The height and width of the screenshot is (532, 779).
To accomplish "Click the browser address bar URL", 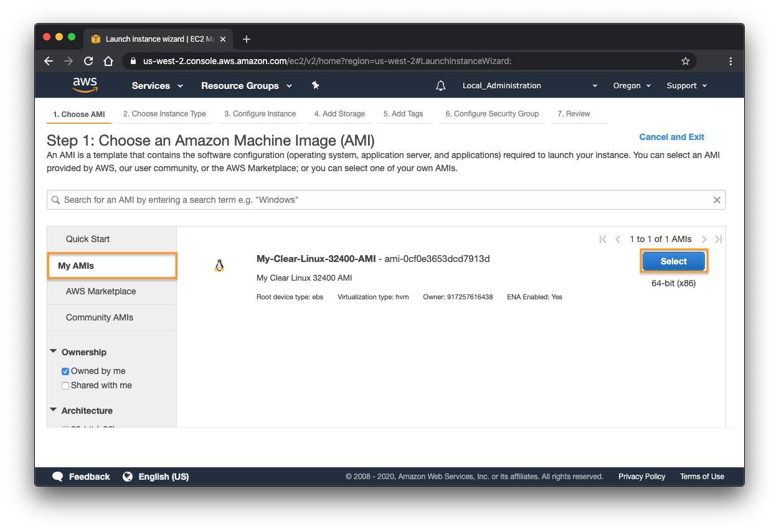I will [327, 61].
